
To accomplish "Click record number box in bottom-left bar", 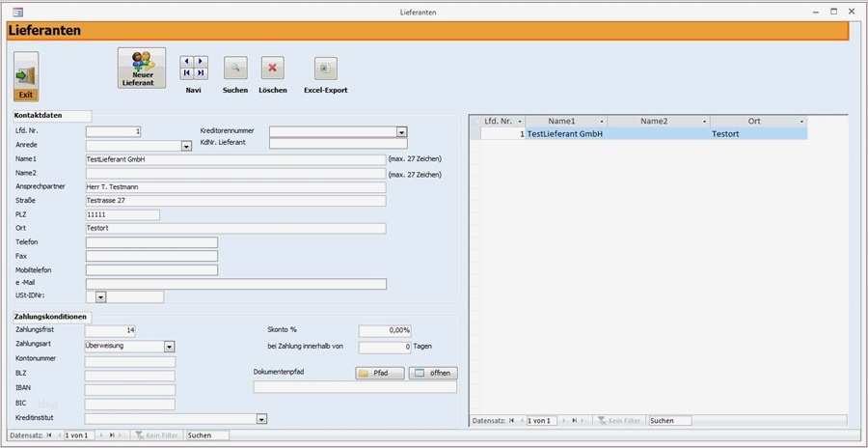I will click(80, 435).
